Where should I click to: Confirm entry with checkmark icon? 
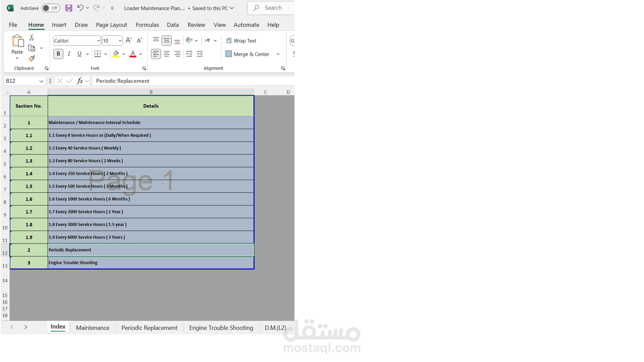70,81
